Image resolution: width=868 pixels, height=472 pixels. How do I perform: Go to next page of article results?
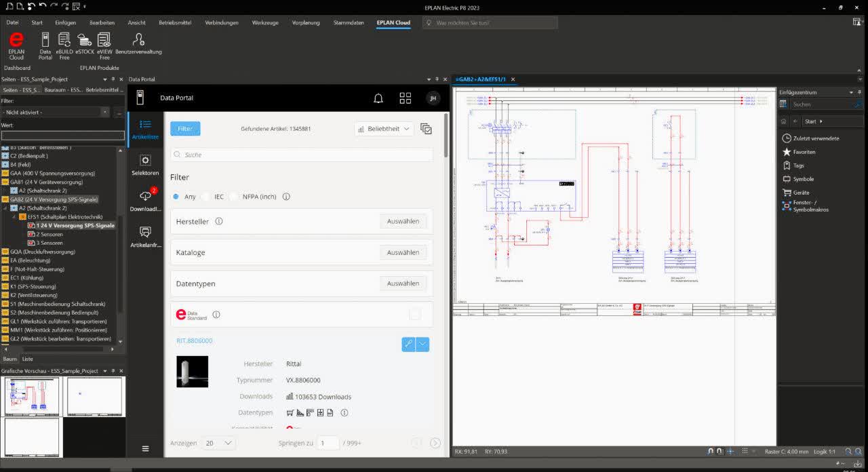(x=435, y=444)
